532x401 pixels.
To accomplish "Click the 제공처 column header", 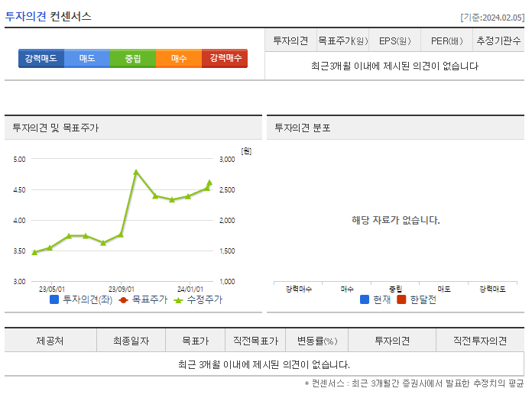I will (50, 341).
